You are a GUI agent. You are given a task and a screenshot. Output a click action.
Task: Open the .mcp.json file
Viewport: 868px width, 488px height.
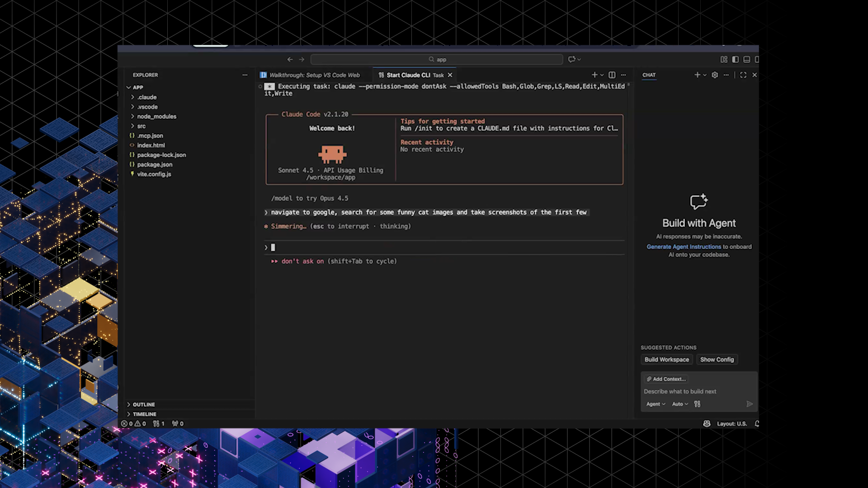click(x=150, y=136)
